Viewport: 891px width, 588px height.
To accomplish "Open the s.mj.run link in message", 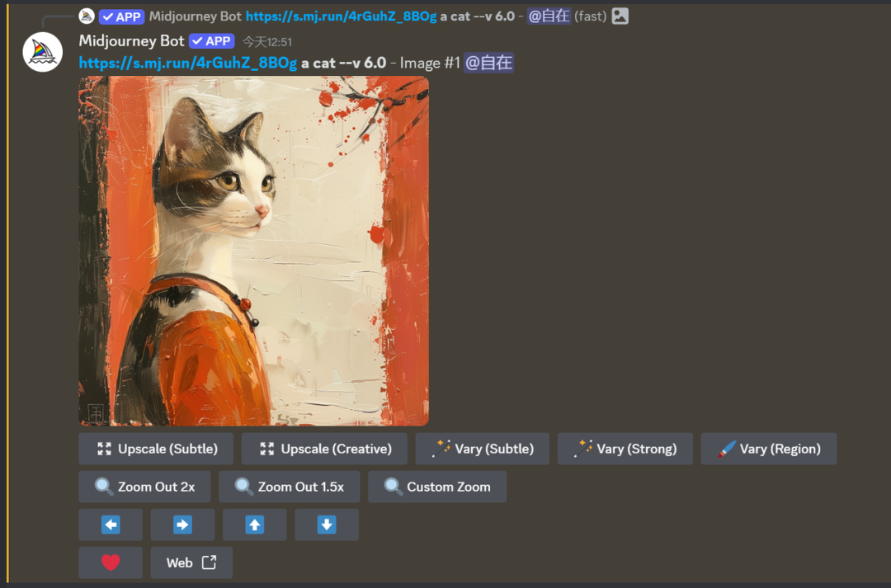I will (187, 63).
